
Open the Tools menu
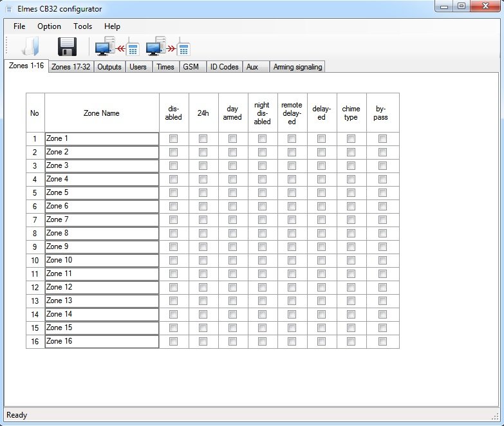tap(82, 26)
